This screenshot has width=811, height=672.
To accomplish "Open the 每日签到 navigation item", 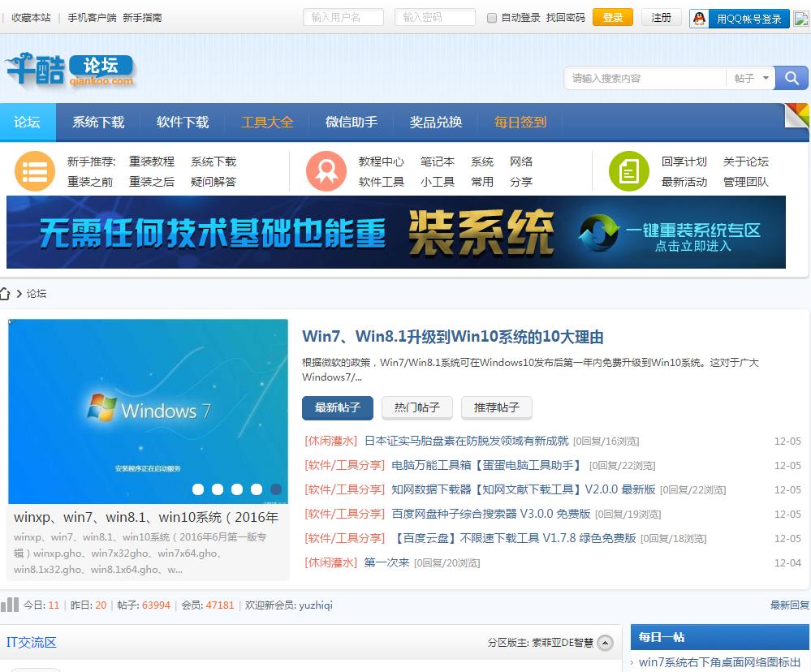I will pos(520,122).
